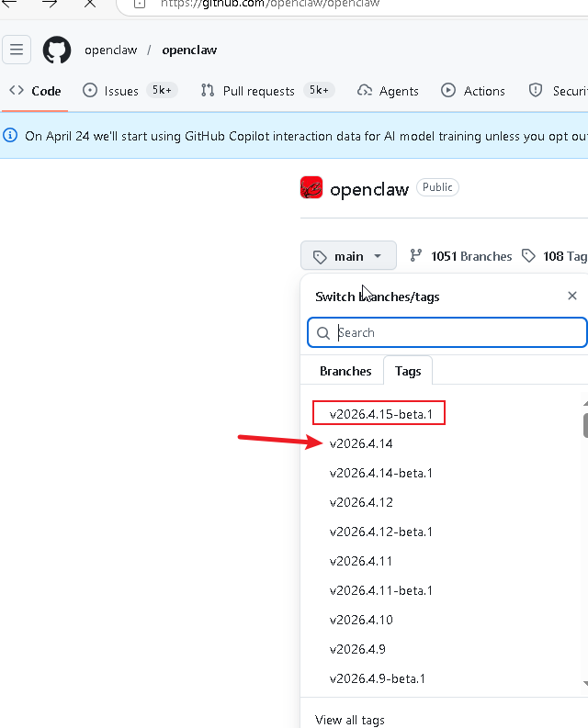Viewport: 588px width, 728px height.
Task: Click the Public visibility badge
Action: point(437,187)
